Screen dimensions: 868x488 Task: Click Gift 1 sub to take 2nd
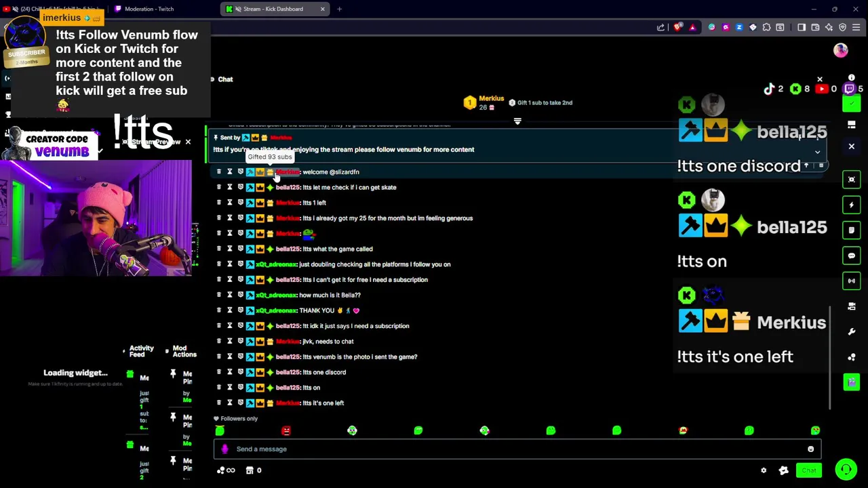pyautogui.click(x=540, y=102)
